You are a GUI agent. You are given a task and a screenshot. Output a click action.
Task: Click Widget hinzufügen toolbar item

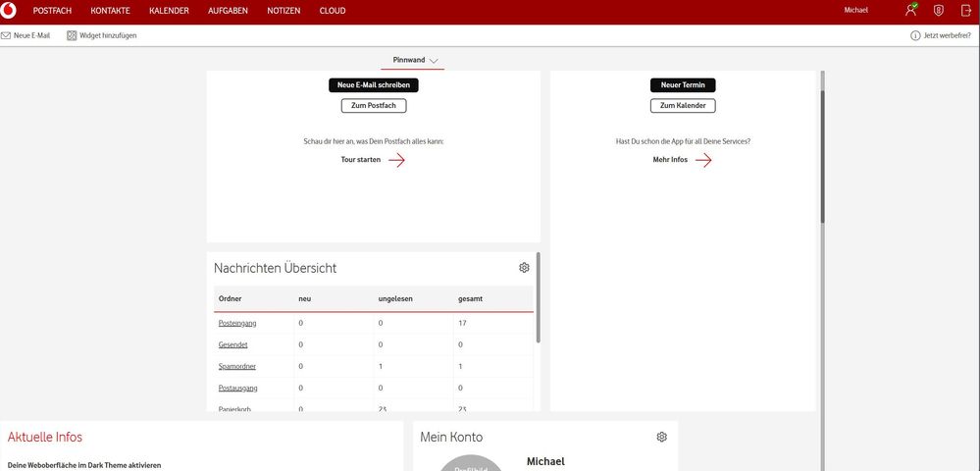pyautogui.click(x=102, y=35)
